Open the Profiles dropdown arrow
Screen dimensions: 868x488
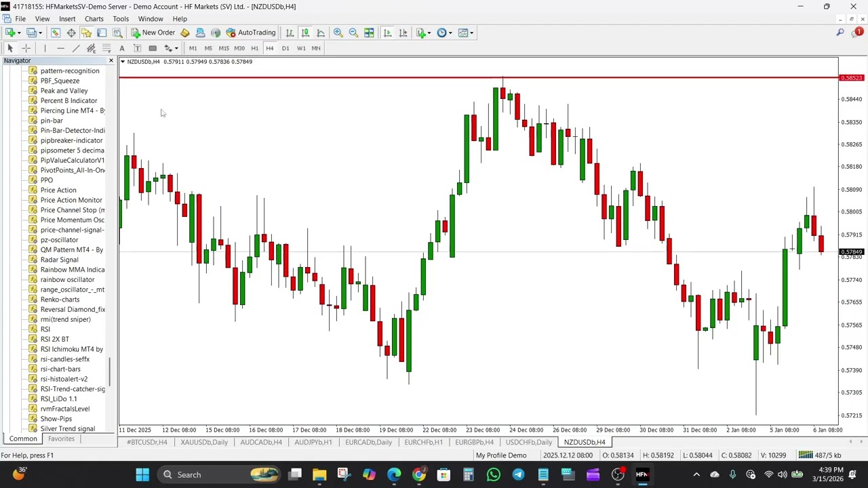coord(40,33)
